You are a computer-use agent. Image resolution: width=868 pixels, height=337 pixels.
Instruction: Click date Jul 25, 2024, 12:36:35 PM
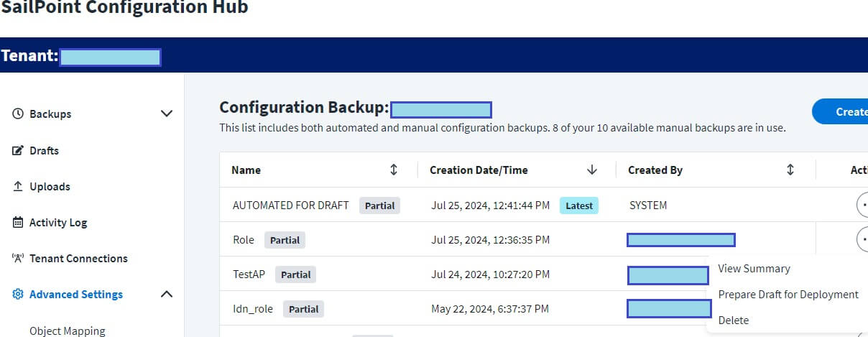[x=491, y=239]
